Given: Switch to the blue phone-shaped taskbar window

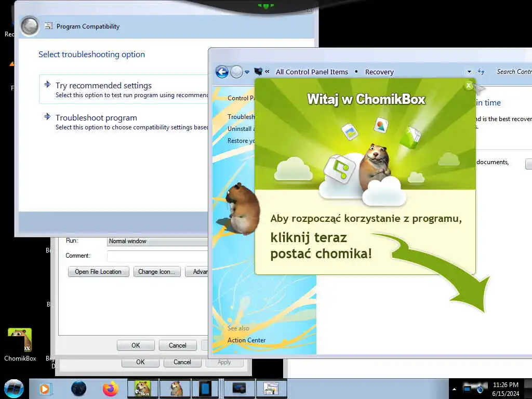Looking at the screenshot, I should pyautogui.click(x=206, y=389).
